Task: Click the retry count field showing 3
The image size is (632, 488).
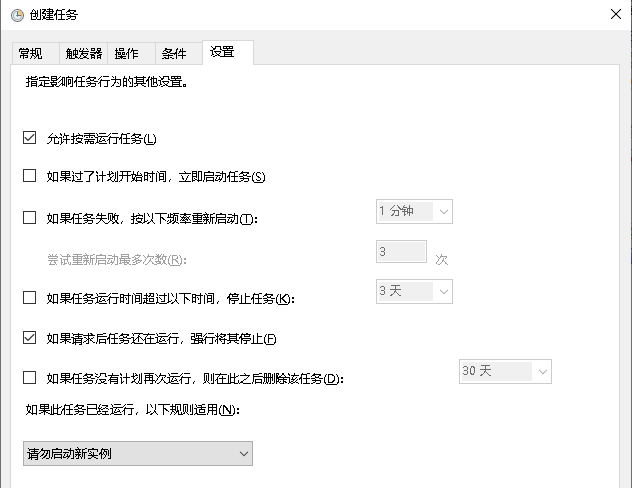Action: (400, 252)
